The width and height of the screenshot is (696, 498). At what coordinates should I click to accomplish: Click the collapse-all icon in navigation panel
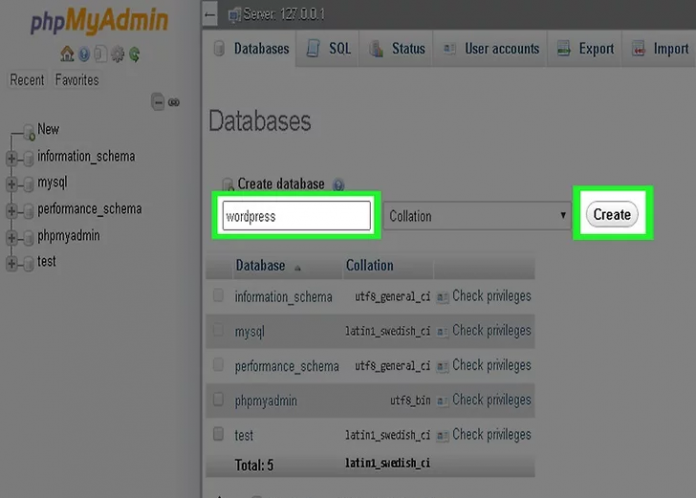(x=157, y=102)
